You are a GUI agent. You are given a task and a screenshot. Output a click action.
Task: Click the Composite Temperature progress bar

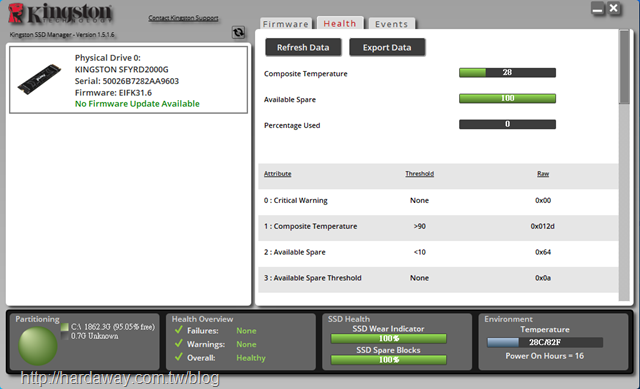[x=507, y=73]
